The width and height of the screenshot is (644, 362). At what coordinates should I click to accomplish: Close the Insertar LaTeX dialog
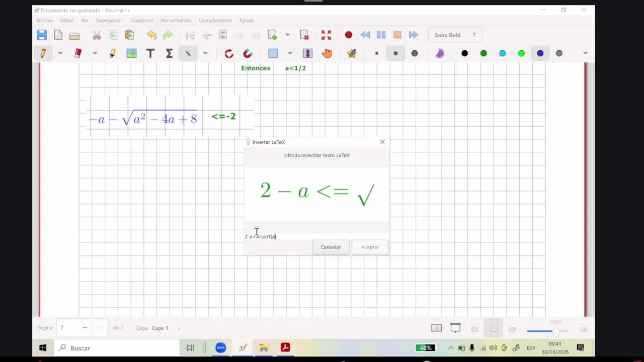pyautogui.click(x=382, y=142)
